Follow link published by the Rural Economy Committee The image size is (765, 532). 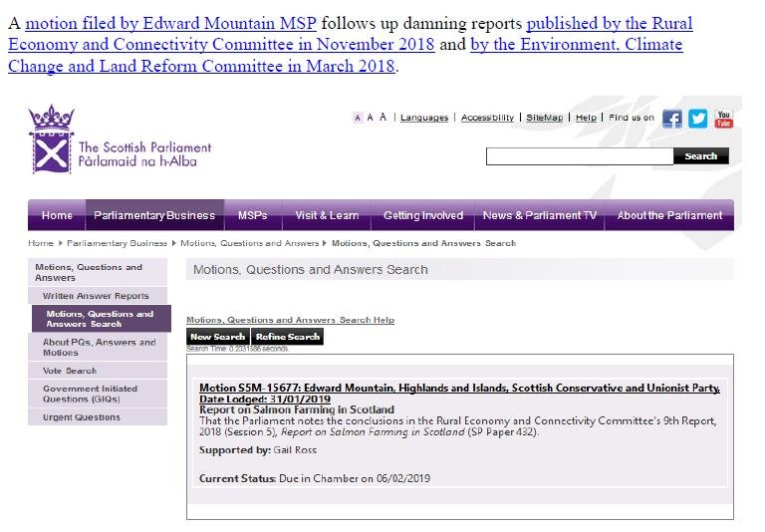coord(351,34)
